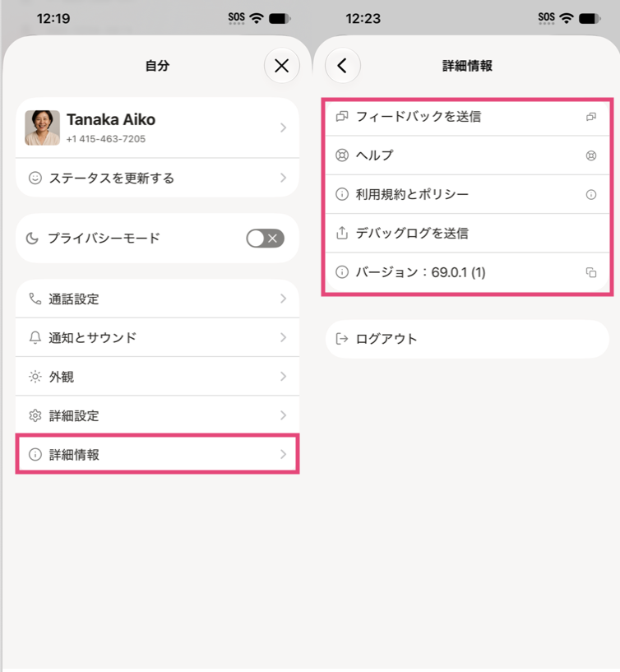Tap the Tanaka Aiko name
This screenshot has width=620, height=672.
(111, 119)
